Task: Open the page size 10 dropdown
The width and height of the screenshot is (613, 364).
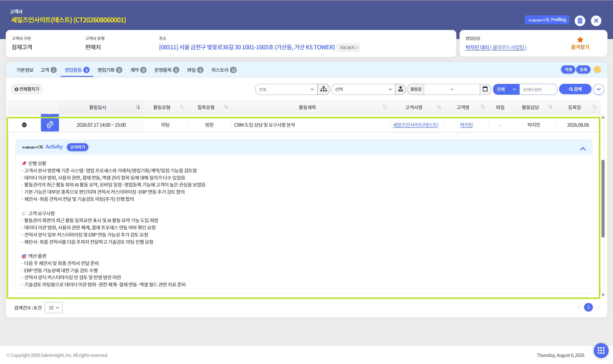Action: (53, 307)
